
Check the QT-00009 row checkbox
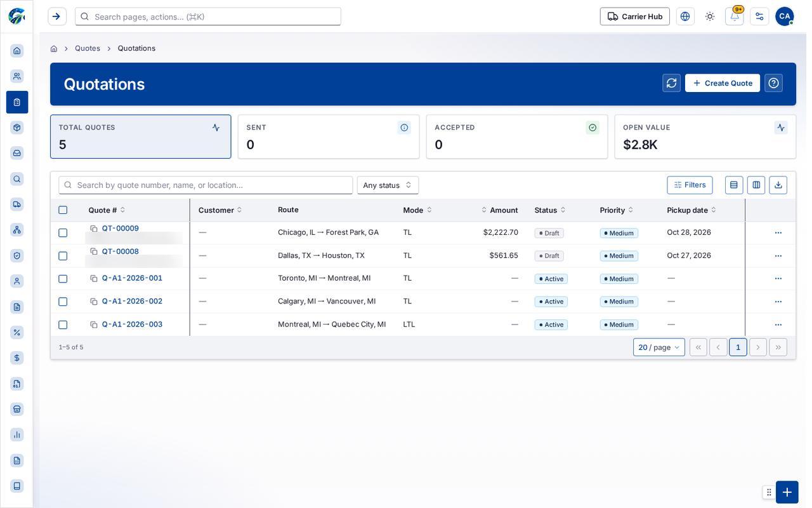click(x=63, y=233)
